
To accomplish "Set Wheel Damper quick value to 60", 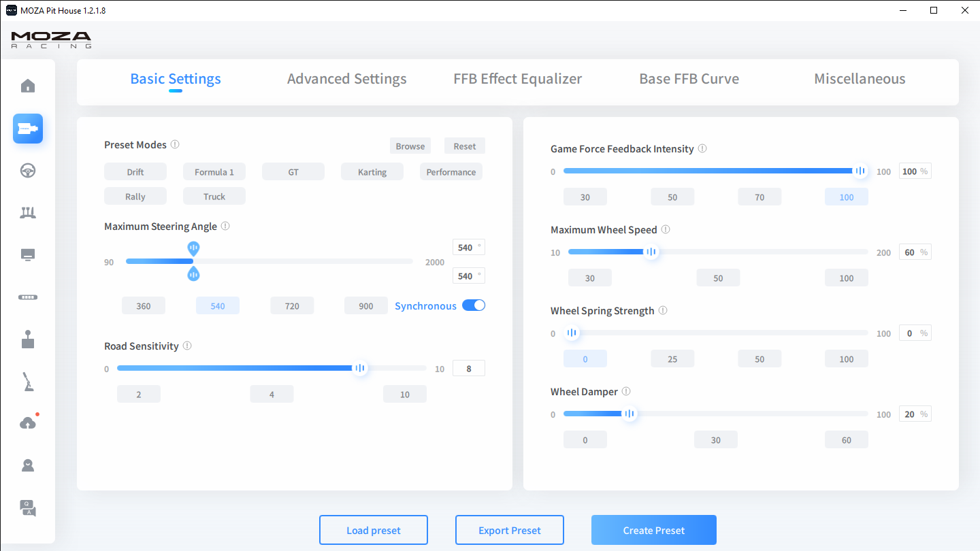I will [x=847, y=439].
